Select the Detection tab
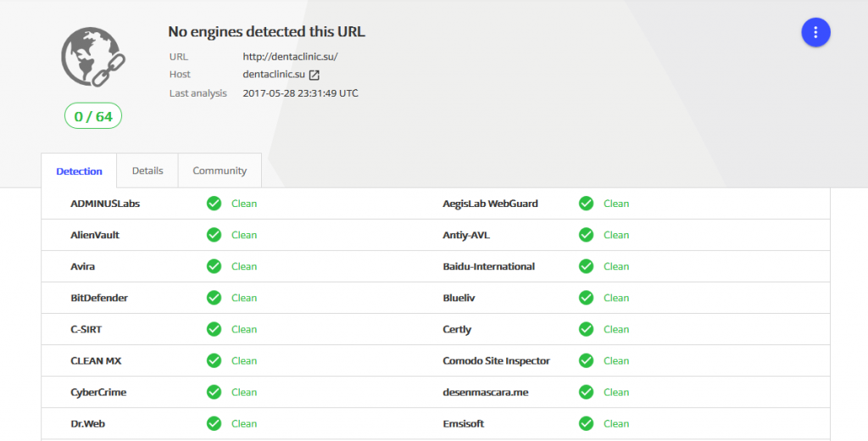This screenshot has width=868, height=441. coord(79,171)
